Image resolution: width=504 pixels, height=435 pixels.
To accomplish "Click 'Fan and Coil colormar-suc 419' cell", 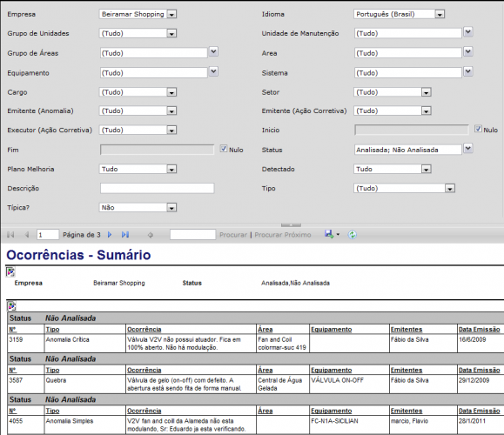I will coord(282,344).
